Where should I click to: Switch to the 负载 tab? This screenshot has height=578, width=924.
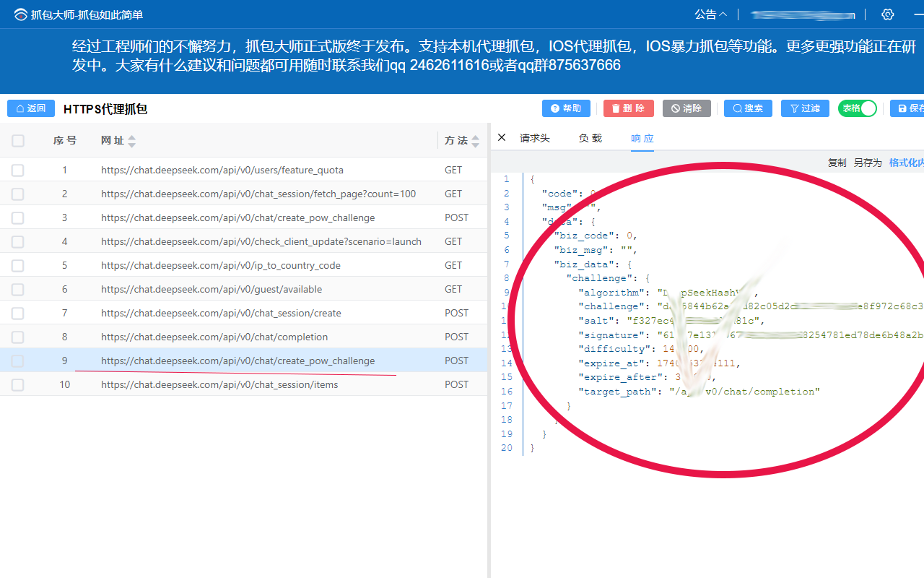(x=590, y=138)
